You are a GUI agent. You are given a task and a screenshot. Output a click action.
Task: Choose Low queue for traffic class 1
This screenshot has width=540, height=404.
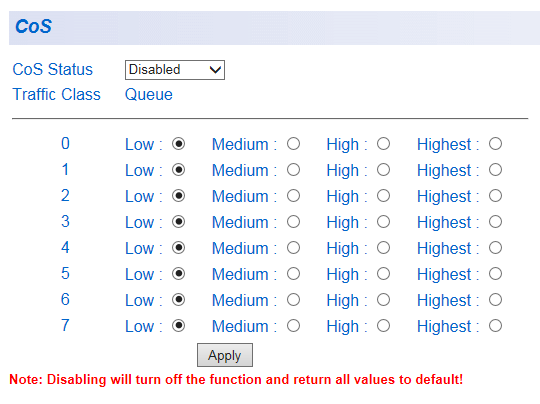tap(178, 170)
